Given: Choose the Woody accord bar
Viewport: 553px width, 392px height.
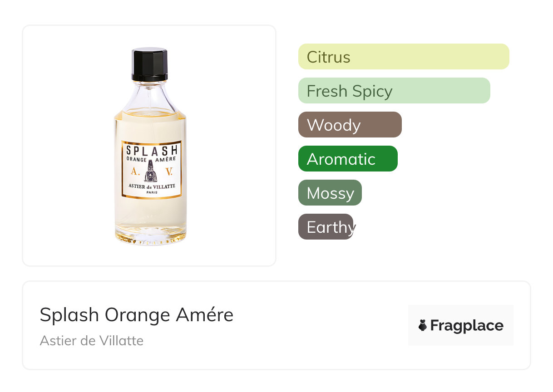Looking at the screenshot, I should pos(350,125).
